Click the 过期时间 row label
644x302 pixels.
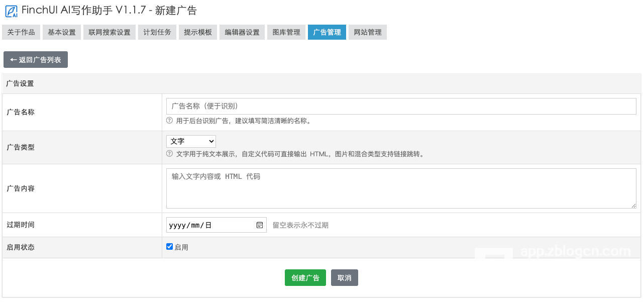coord(21,225)
